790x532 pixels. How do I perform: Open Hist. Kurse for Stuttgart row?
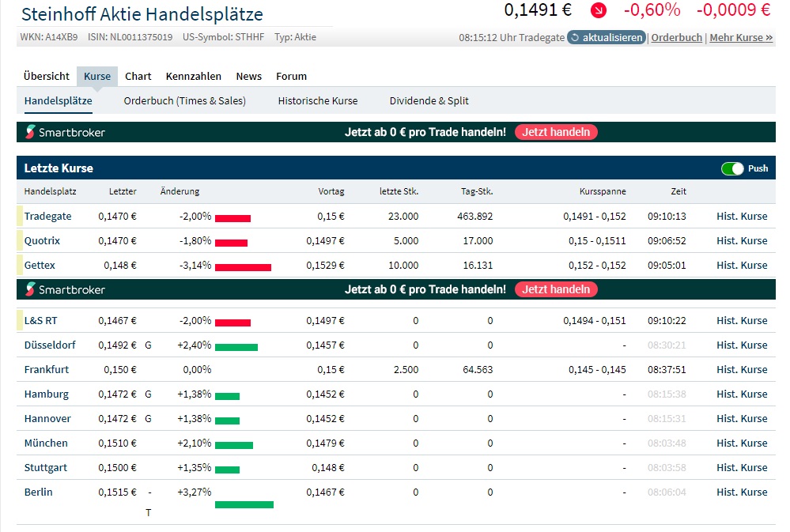742,468
